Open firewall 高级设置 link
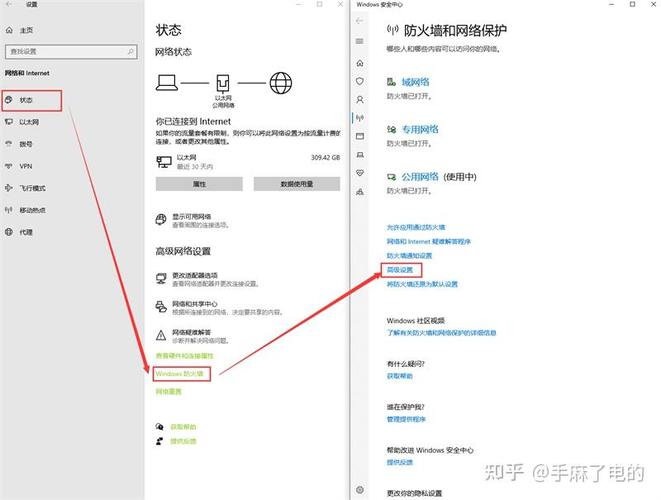 [x=400, y=270]
